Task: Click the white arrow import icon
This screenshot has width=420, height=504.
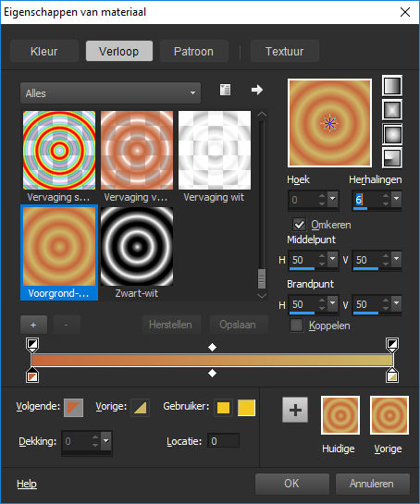Action: tap(257, 90)
